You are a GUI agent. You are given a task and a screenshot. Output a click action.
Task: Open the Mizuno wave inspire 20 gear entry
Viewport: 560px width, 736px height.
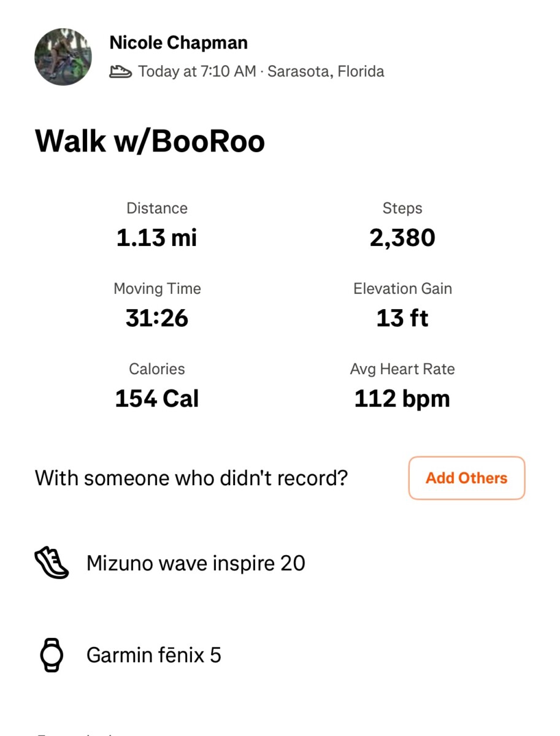(196, 563)
